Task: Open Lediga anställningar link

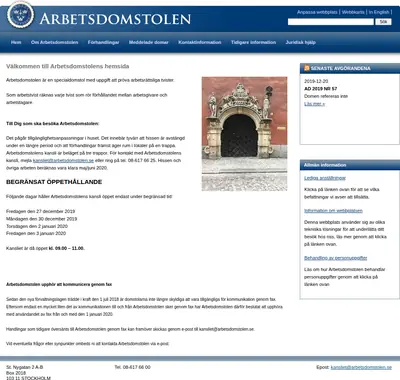Action: point(325,178)
